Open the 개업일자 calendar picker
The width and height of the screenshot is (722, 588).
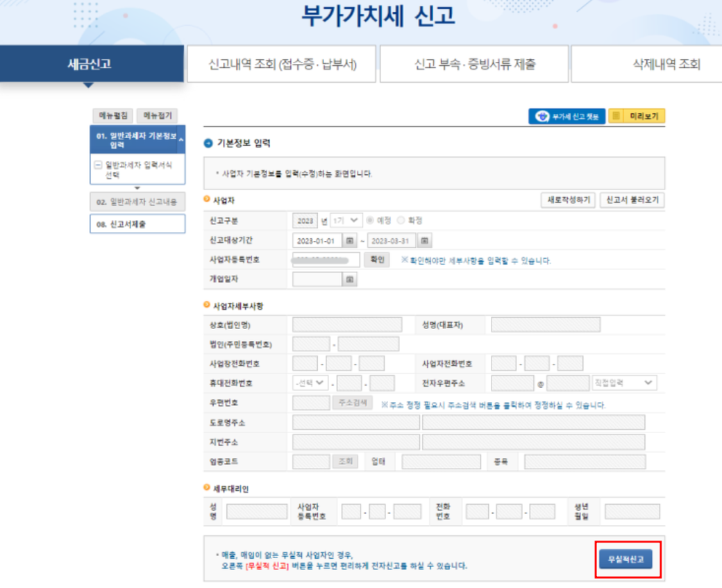[350, 280]
